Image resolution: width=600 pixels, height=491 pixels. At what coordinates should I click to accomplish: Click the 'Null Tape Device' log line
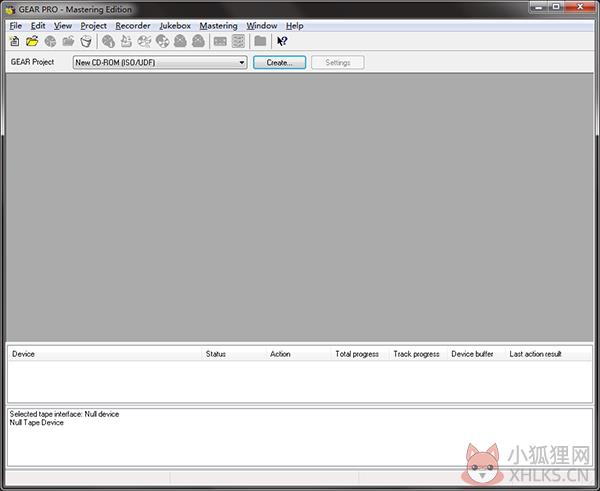pyautogui.click(x=37, y=422)
